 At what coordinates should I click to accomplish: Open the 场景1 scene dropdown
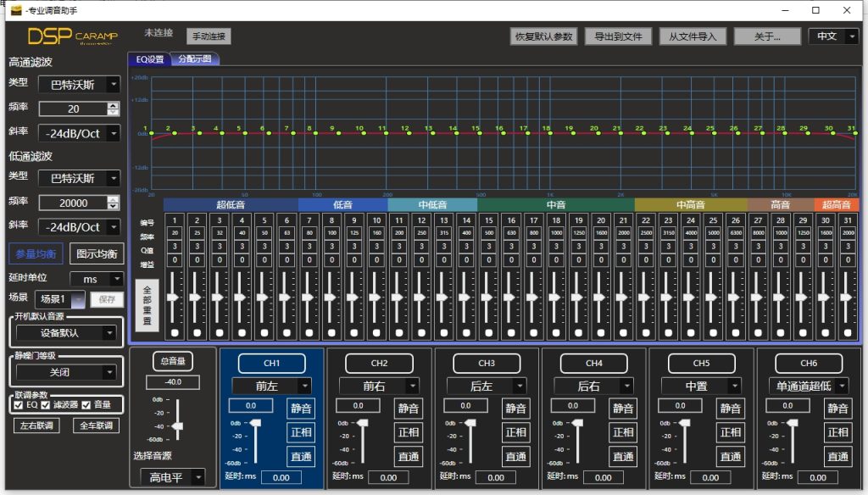click(60, 299)
